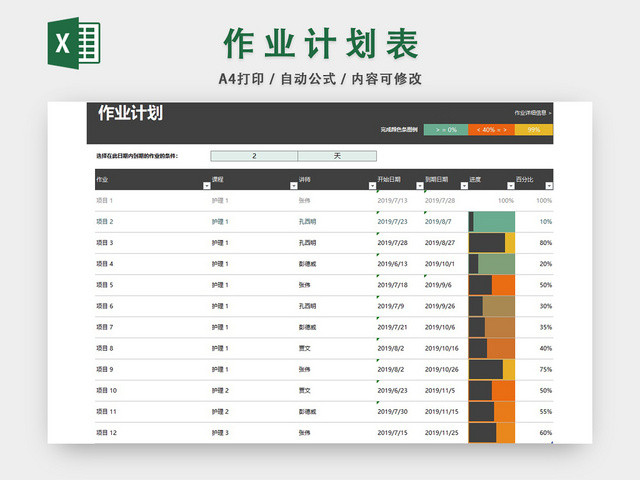Select cell 项目 4
The width and height of the screenshot is (640, 480).
click(104, 264)
